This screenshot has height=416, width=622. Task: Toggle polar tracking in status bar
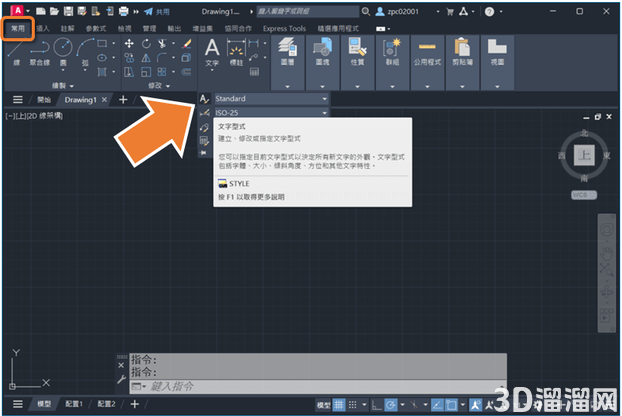coord(391,405)
